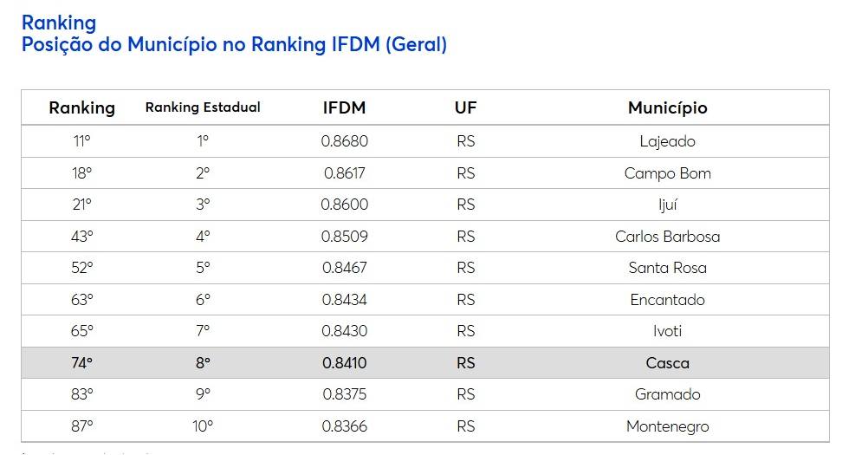Select the highlighted Casca municipality cell
This screenshot has width=868, height=455.
point(668,363)
